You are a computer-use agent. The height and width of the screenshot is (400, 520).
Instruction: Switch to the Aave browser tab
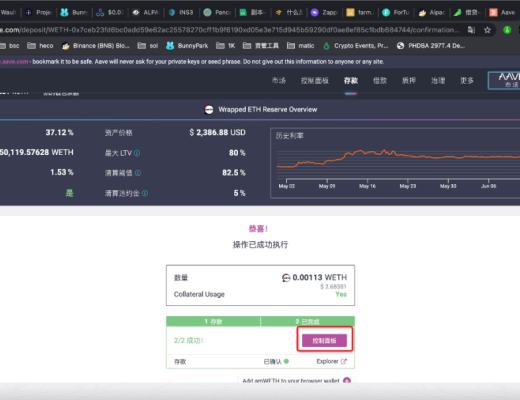point(502,12)
